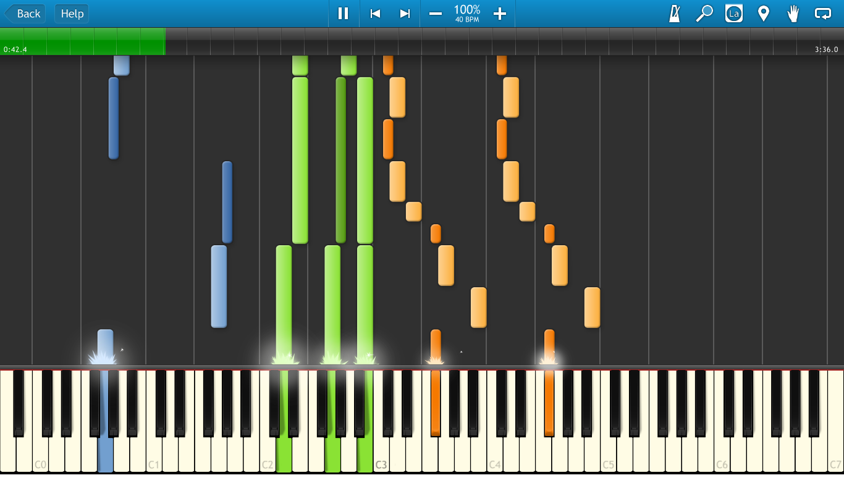Click the 100% 40 BPM speed display
Screen dimensions: 844x504
(467, 14)
